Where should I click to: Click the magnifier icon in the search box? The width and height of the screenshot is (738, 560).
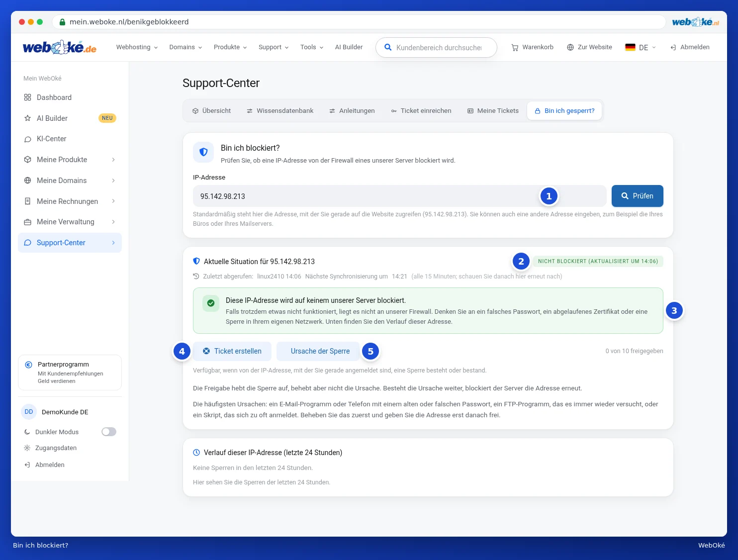[x=388, y=47]
